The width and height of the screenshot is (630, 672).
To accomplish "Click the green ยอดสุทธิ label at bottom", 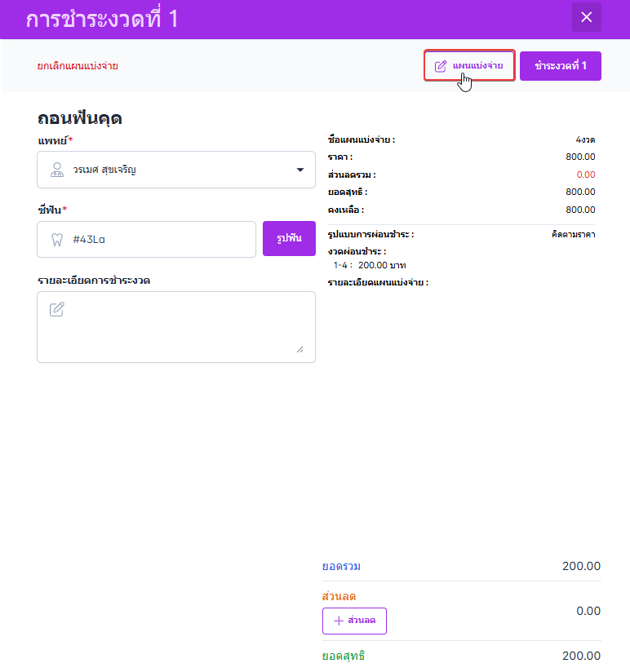I will (x=344, y=656).
